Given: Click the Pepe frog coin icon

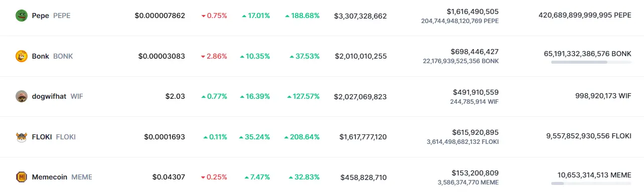Looking at the screenshot, I should click(x=21, y=16).
